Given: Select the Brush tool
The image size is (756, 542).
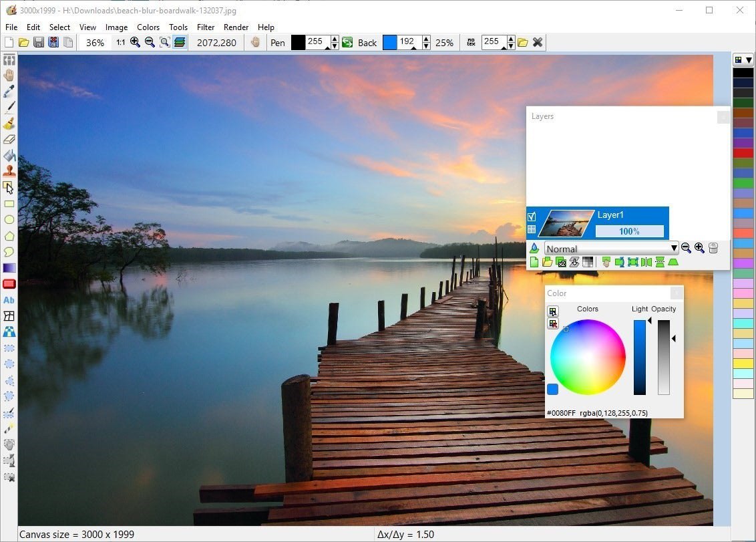Looking at the screenshot, I should tap(9, 124).
